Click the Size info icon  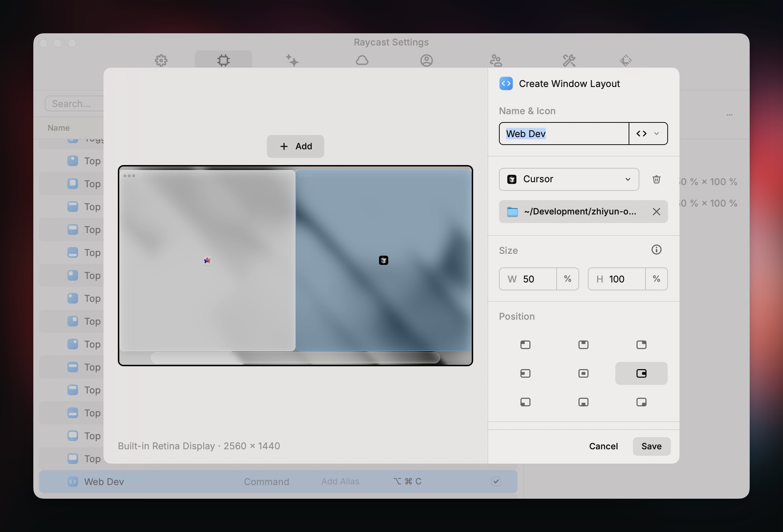(657, 250)
